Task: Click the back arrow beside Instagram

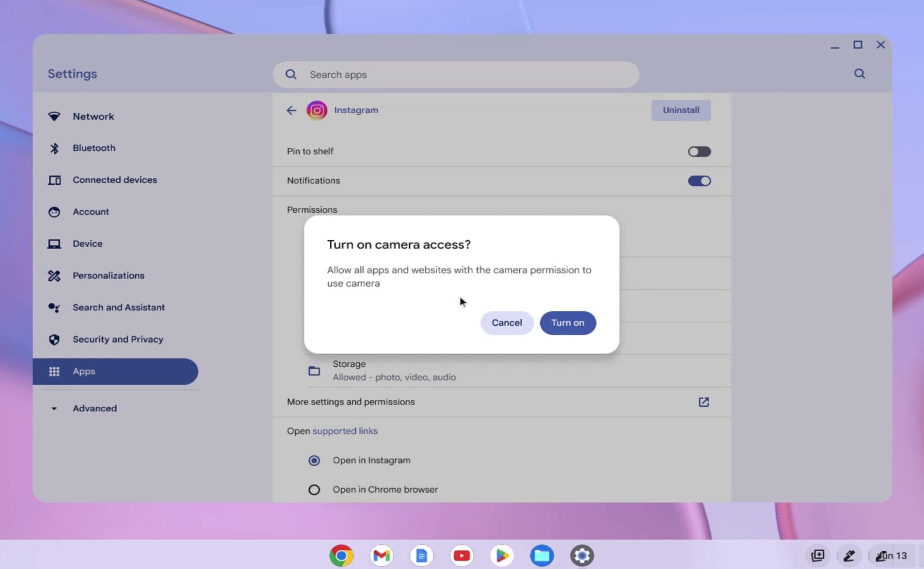Action: pos(292,110)
